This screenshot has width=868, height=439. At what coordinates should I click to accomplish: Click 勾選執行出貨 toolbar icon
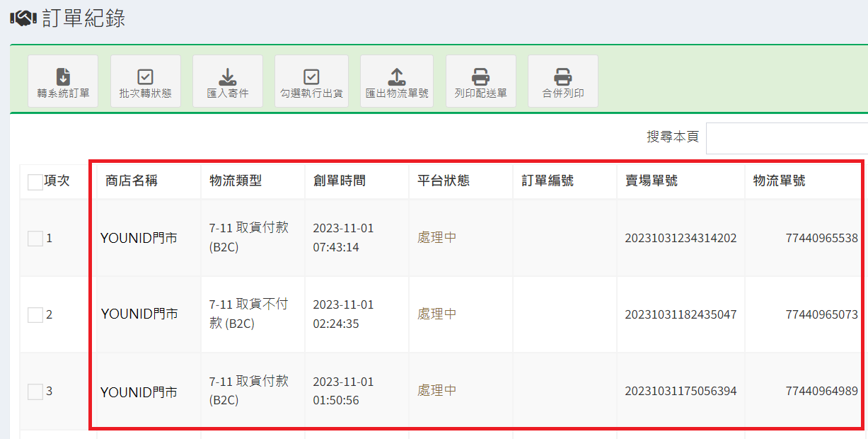point(311,76)
